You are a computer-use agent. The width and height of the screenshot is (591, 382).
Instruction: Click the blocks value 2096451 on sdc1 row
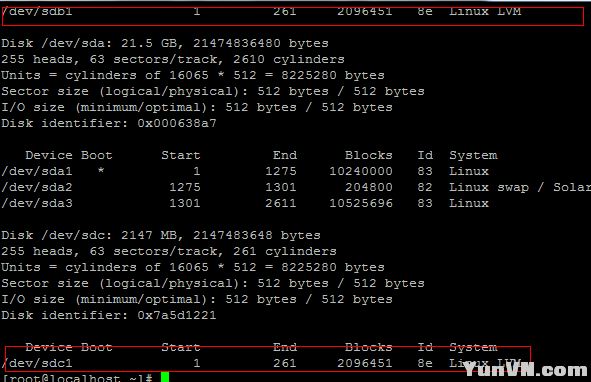(x=364, y=364)
